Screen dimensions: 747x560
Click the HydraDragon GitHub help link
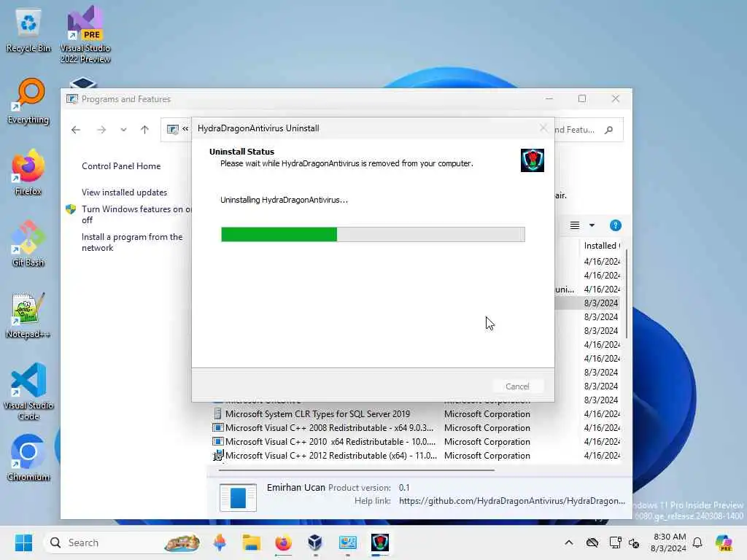point(511,501)
